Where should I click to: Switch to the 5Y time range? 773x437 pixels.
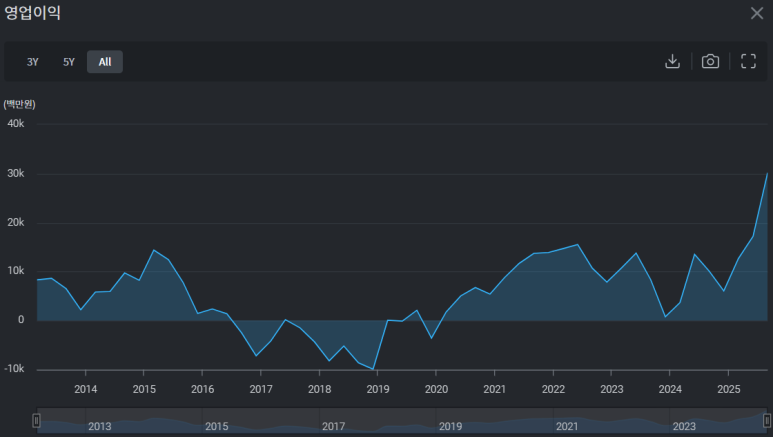click(x=69, y=62)
